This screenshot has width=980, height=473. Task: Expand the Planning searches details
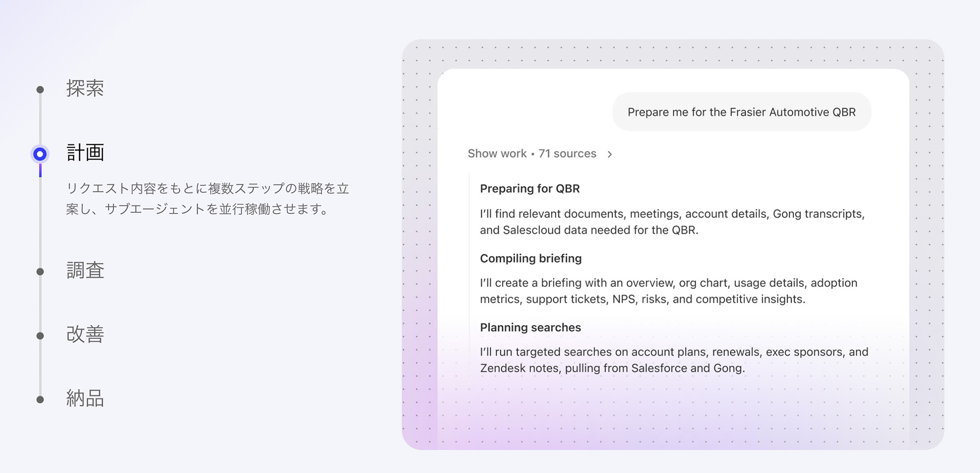(x=530, y=327)
